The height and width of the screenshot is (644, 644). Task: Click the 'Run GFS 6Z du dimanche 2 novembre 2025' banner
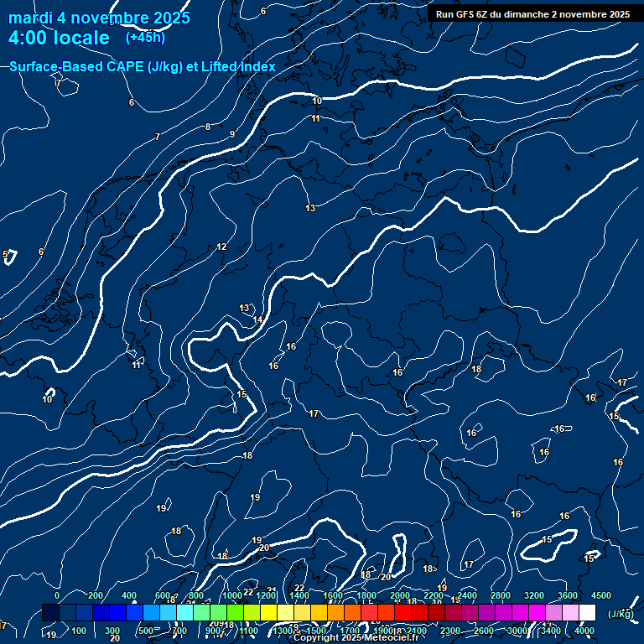[532, 14]
